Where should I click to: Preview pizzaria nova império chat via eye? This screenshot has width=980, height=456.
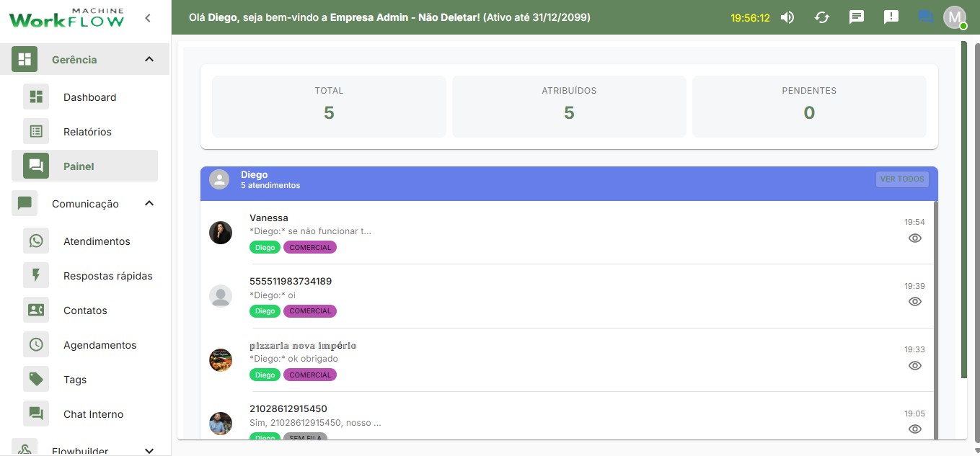click(914, 366)
